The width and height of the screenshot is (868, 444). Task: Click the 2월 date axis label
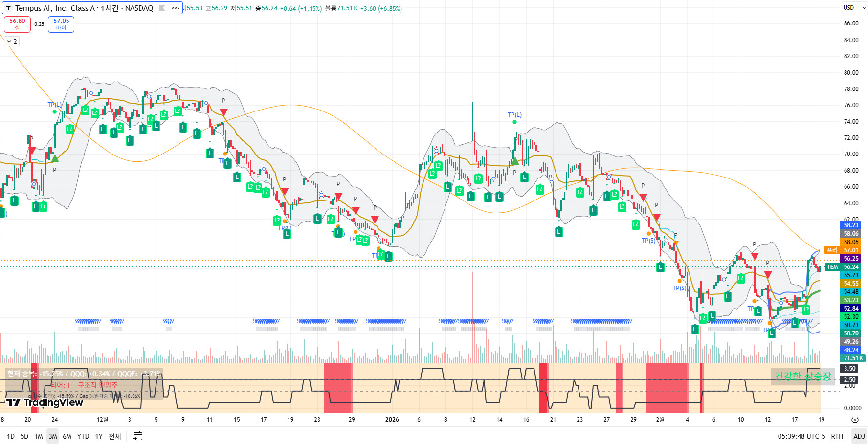click(660, 420)
